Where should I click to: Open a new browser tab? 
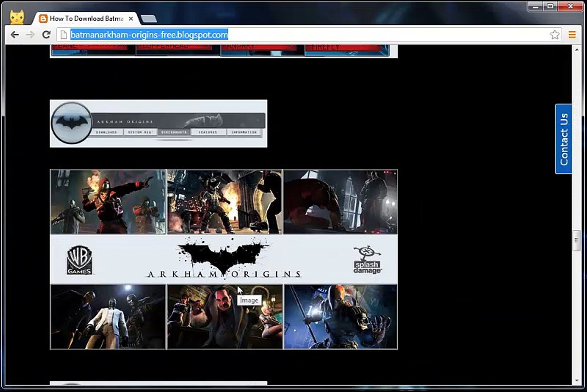[148, 19]
